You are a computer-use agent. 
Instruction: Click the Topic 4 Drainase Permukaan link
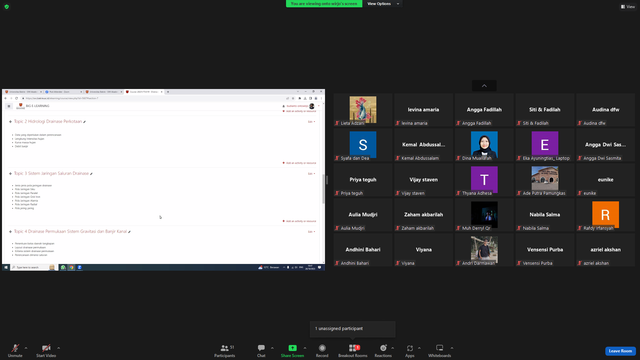70,231
